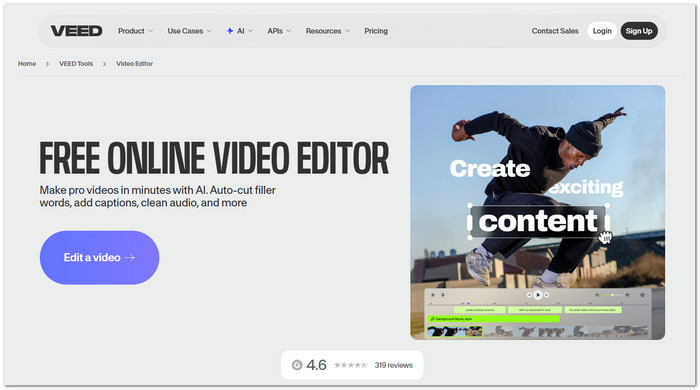
Task: Click the play button in the preview timeline
Action: (x=538, y=295)
